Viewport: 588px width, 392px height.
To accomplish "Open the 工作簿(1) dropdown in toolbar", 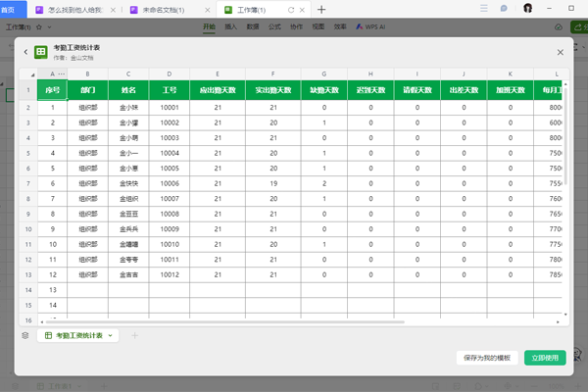I will coord(29,27).
